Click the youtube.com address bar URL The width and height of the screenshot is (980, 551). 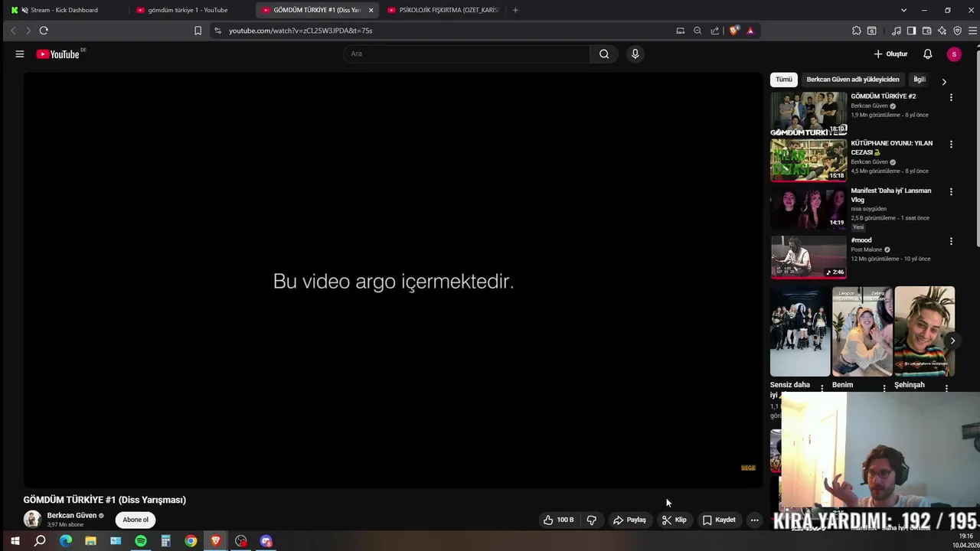point(300,31)
